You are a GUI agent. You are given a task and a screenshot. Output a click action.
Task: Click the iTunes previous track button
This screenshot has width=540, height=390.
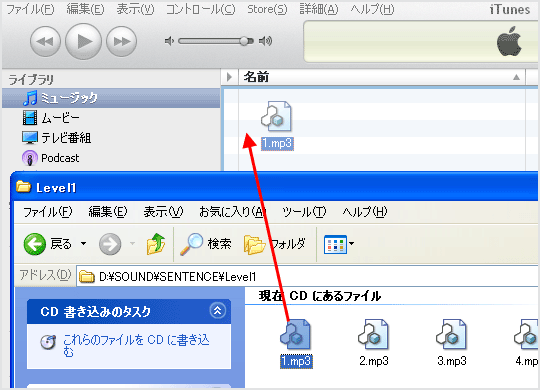45,41
